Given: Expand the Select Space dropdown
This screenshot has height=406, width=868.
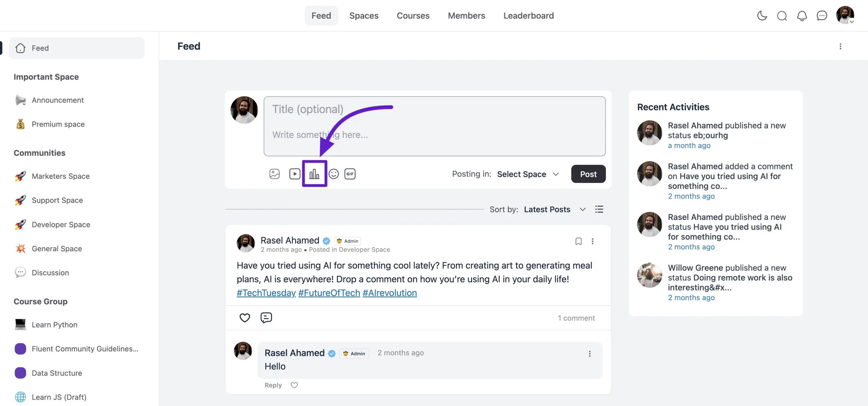Looking at the screenshot, I should point(528,174).
